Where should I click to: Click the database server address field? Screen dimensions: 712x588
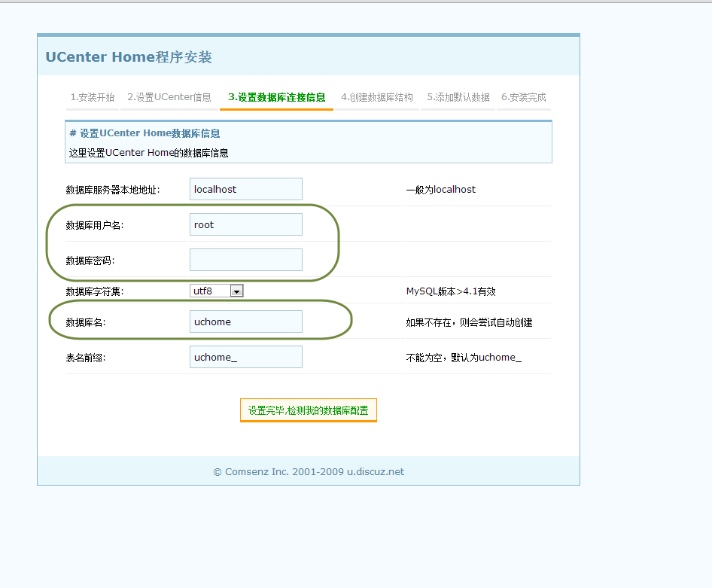(245, 189)
